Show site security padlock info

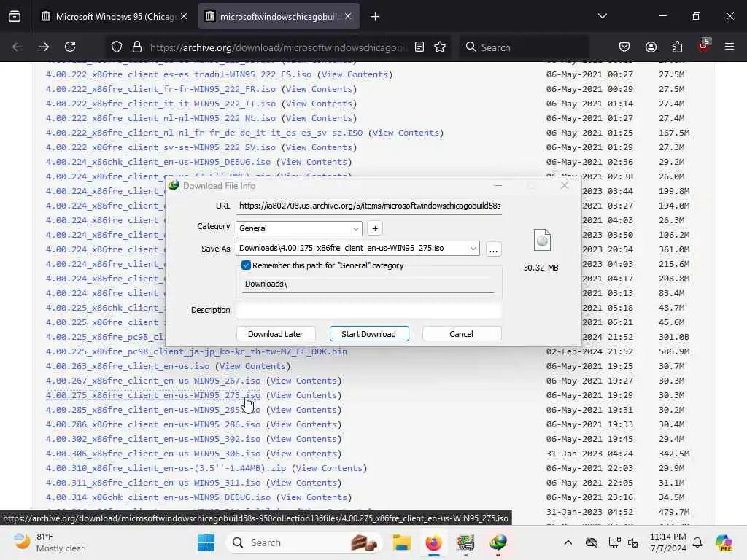click(137, 47)
